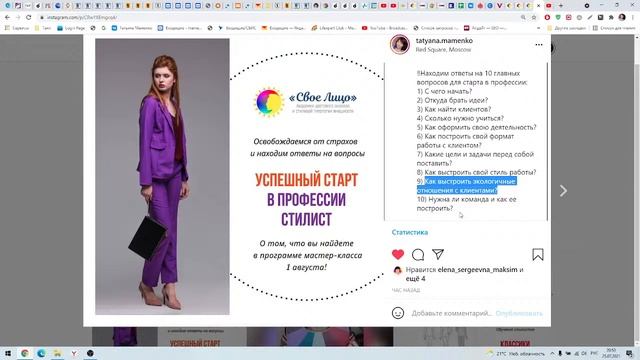The image size is (640, 360).
Task: Click the address bar URL
Action: [x=82, y=18]
